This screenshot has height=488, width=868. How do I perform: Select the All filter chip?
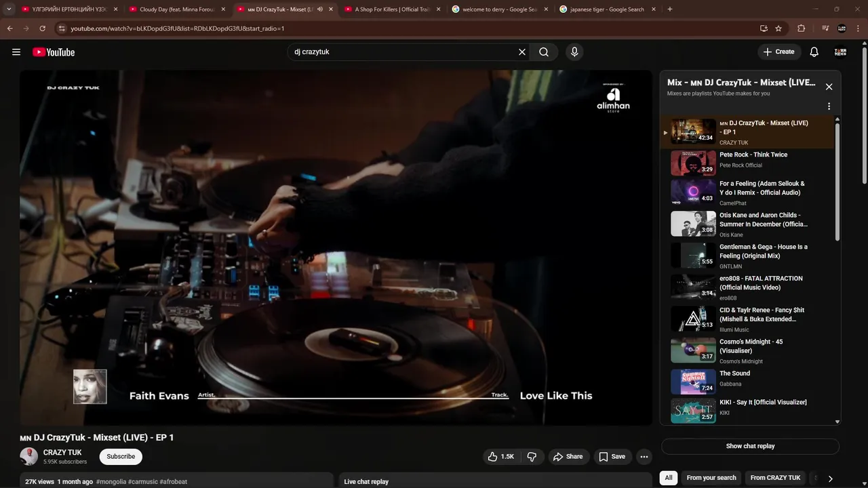(x=669, y=478)
